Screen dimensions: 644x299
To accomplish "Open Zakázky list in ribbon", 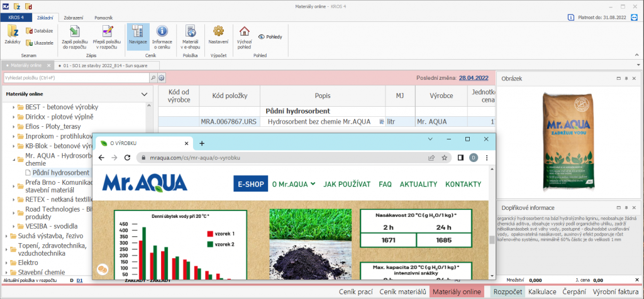I will pos(13,35).
